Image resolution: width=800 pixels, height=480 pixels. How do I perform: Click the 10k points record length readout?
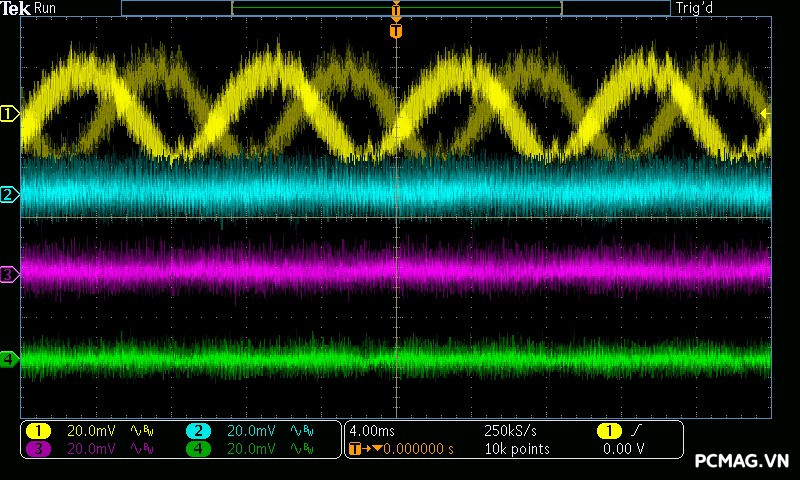tap(516, 449)
